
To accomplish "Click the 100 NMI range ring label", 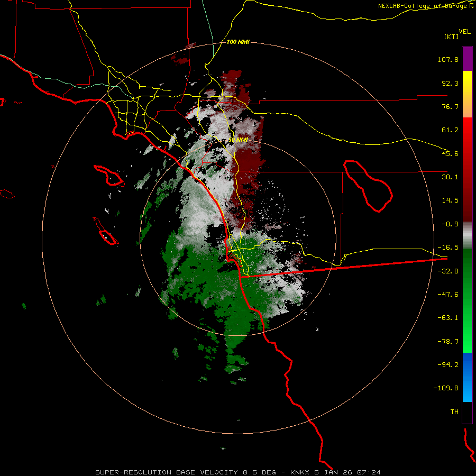I will [x=238, y=42].
